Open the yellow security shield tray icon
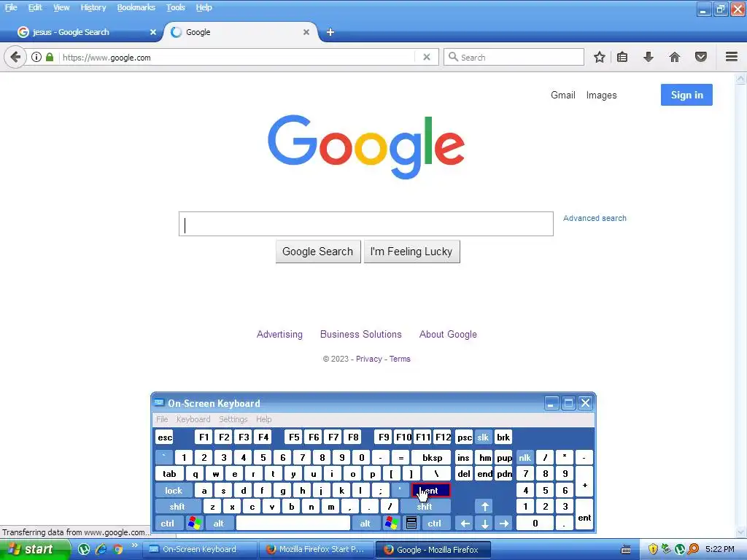This screenshot has height=560, width=747. (653, 550)
